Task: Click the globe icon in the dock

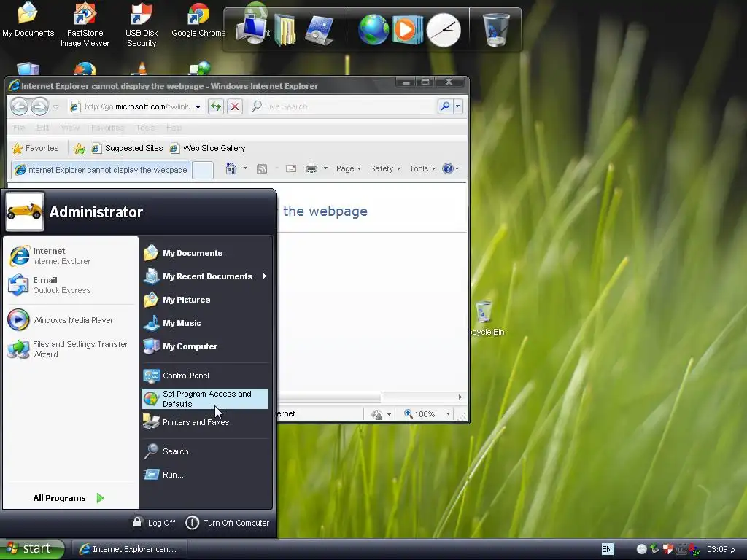Action: [373, 29]
